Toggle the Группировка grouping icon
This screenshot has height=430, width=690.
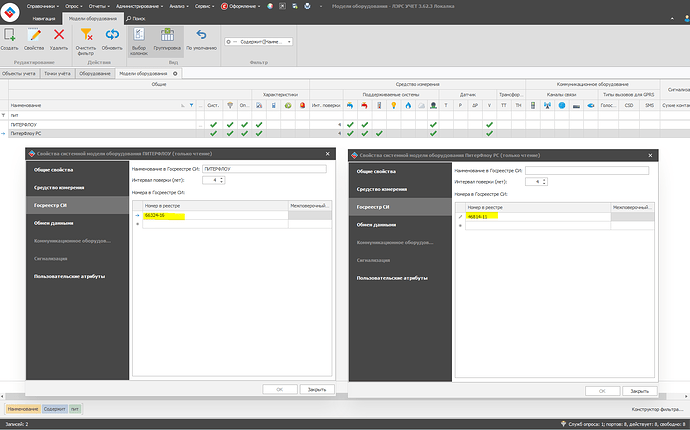167,34
